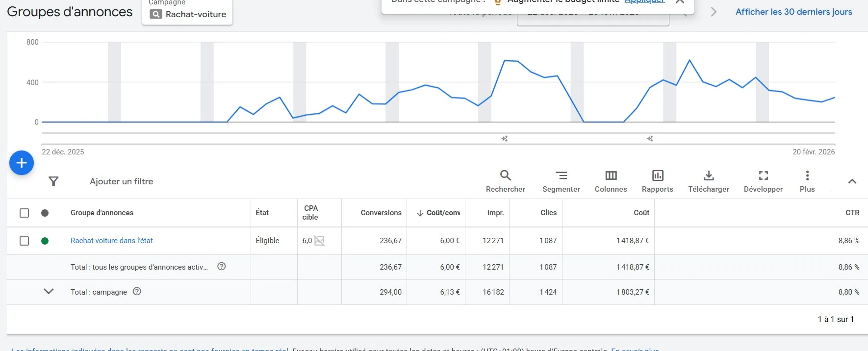Open the Rapports reports tool
This screenshot has width=868, height=351.
coord(657,181)
